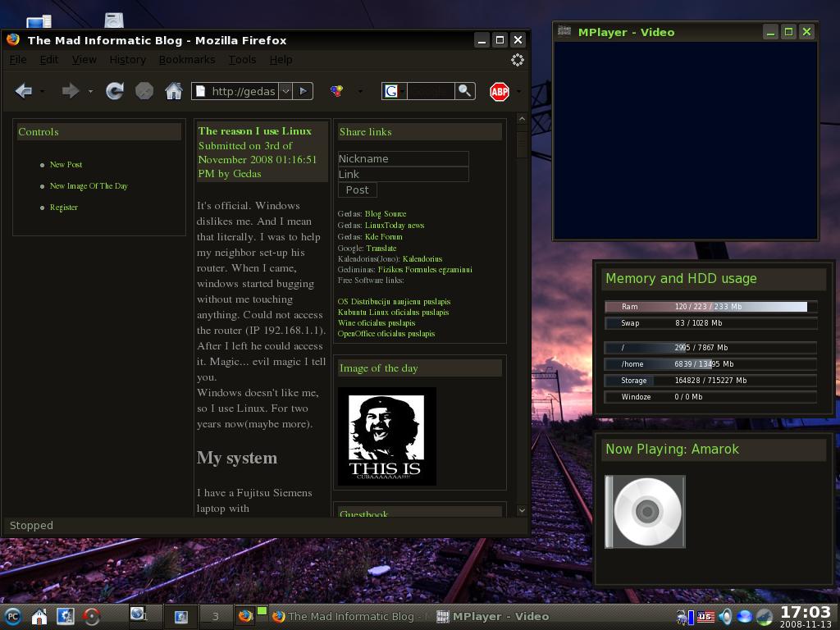Image resolution: width=840 pixels, height=630 pixels.
Task: Click the Firefox scrollbar down arrow
Action: coord(522,510)
